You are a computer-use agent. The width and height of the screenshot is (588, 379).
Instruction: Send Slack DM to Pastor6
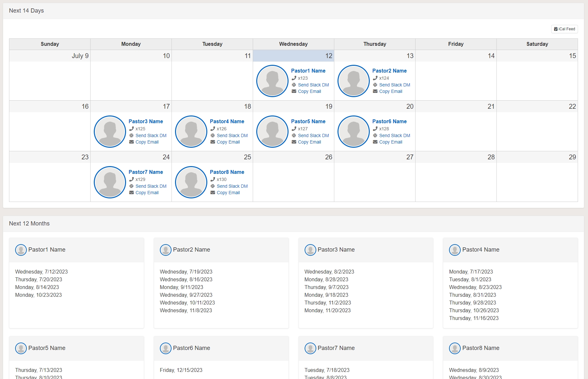coord(395,135)
